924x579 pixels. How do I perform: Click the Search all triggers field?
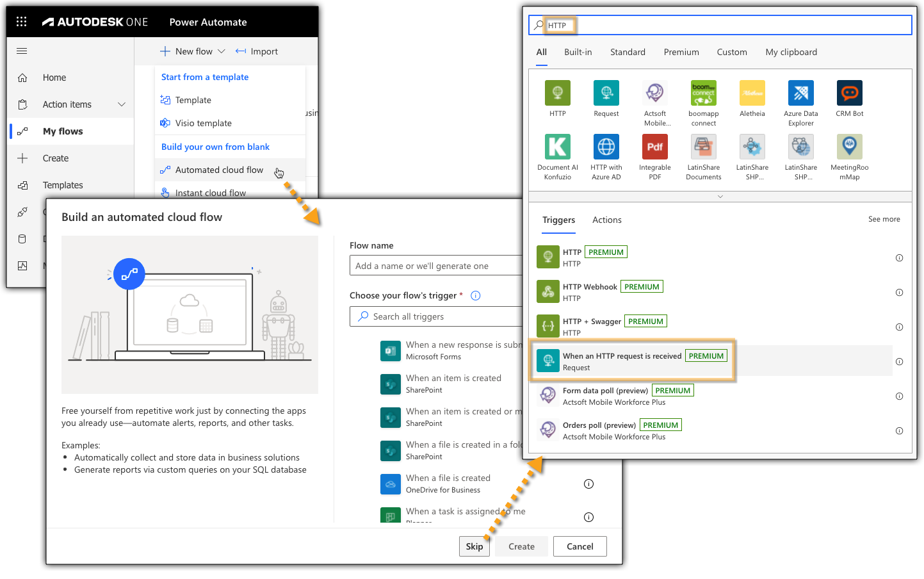click(436, 316)
